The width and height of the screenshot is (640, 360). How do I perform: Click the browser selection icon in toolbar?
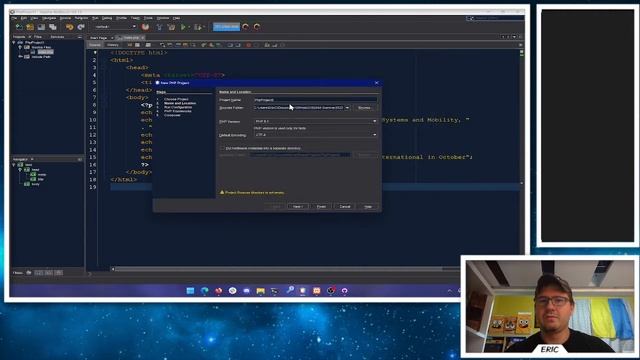tap(145, 27)
